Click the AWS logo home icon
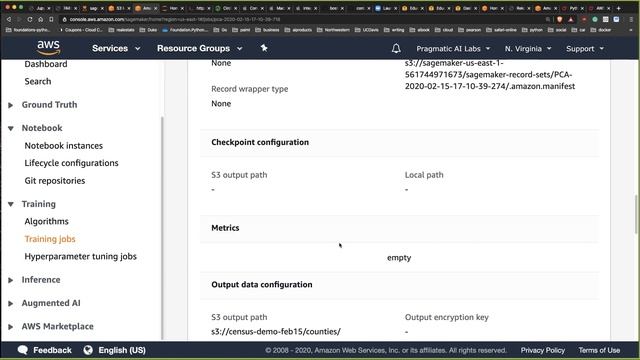 [49, 48]
